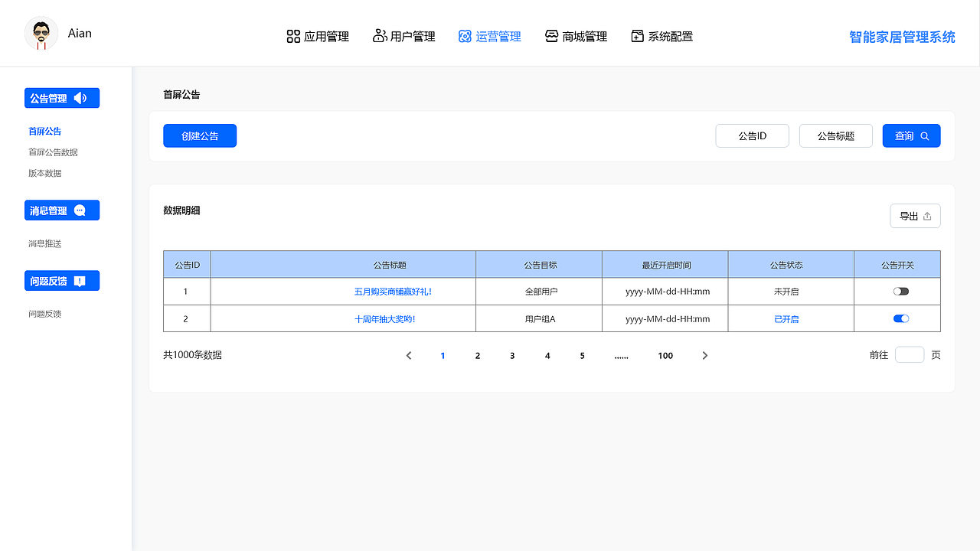Switch to the 运营管理 nav item
Screen dimensions: 980x551
[490, 36]
